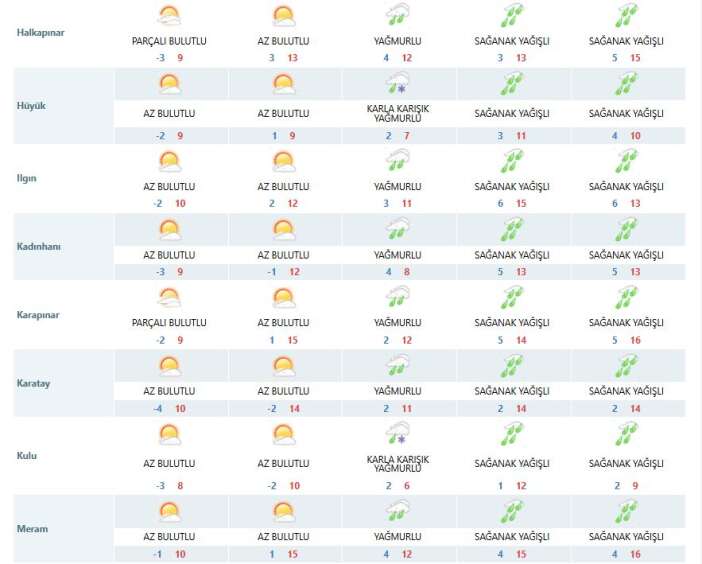Click Halkapınar's Az Bulutlu sun icon
This screenshot has height=564, width=702.
[x=283, y=16]
